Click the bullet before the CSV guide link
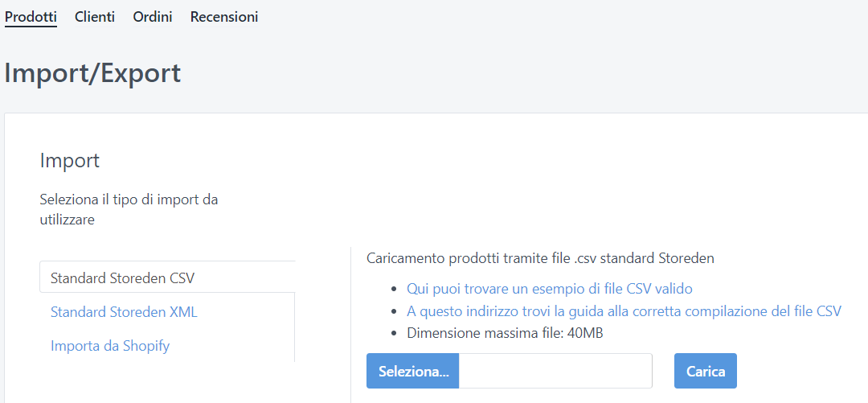This screenshot has width=868, height=403. (394, 311)
